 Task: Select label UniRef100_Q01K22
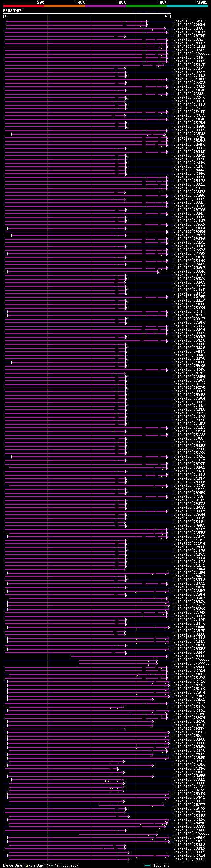(x=190, y=46)
